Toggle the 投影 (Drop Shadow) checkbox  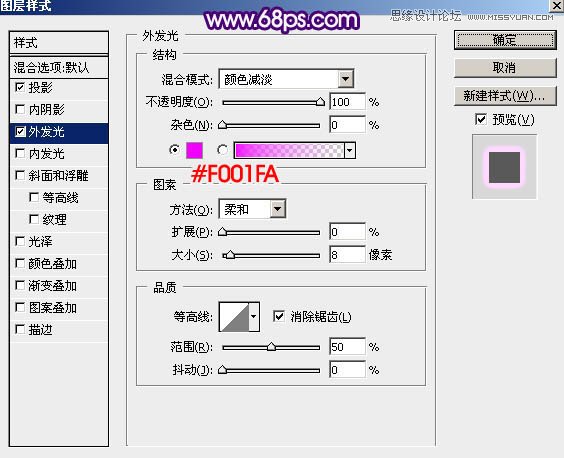pyautogui.click(x=20, y=87)
